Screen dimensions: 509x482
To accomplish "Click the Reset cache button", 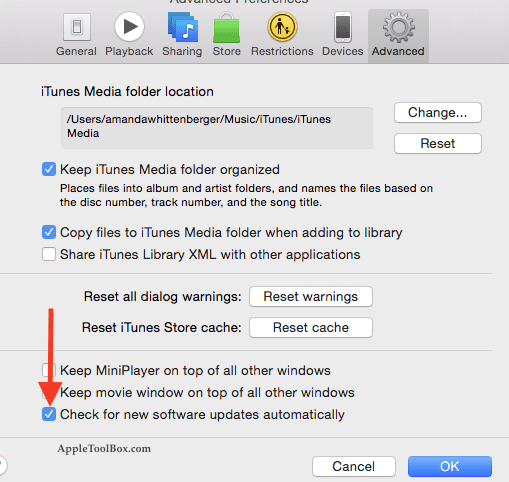I will pos(311,327).
